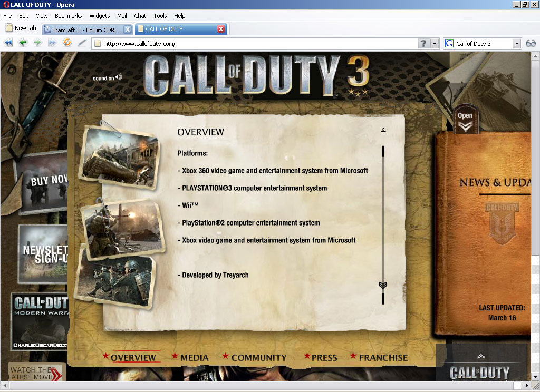Viewport: 540px width, 392px height.
Task: Open the search engine dropdown arrow
Action: tap(516, 44)
